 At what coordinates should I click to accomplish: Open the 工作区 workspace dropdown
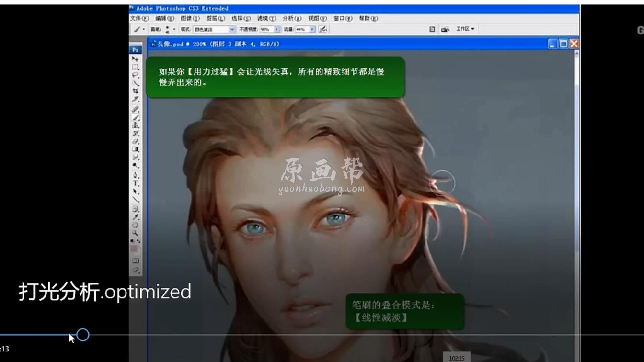tap(465, 29)
